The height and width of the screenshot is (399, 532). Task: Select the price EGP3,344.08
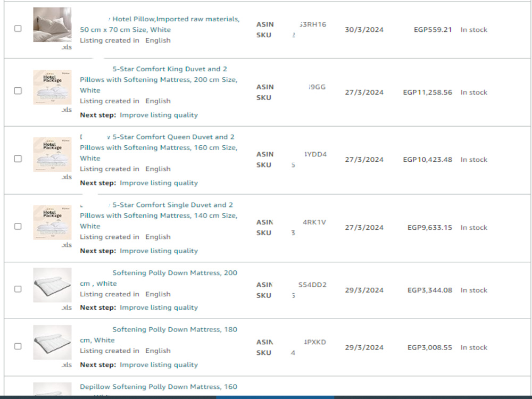[430, 290]
